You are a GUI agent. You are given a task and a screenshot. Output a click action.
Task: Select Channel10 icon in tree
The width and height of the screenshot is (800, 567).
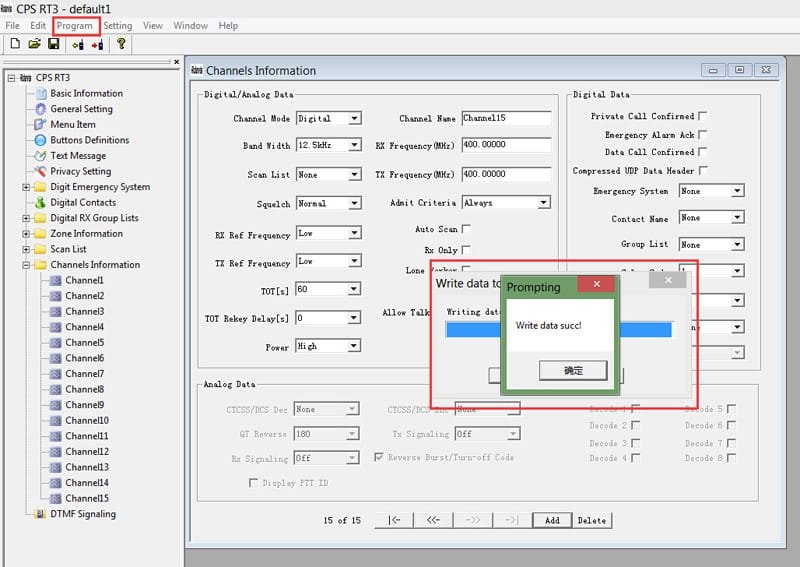(56, 421)
